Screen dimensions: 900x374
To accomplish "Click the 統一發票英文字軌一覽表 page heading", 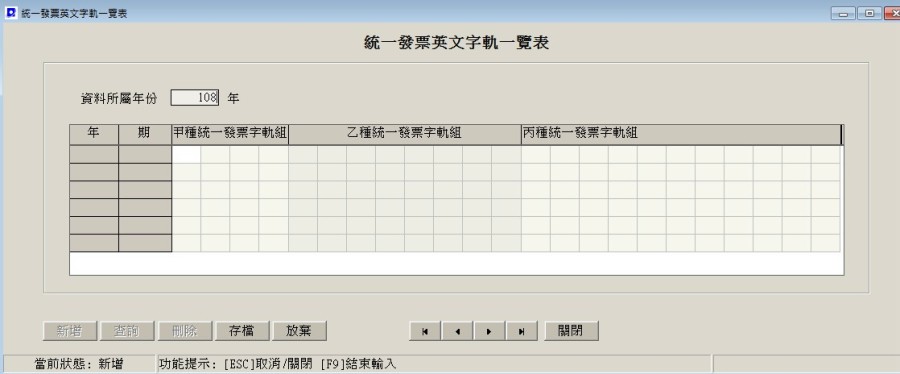I will (x=457, y=43).
